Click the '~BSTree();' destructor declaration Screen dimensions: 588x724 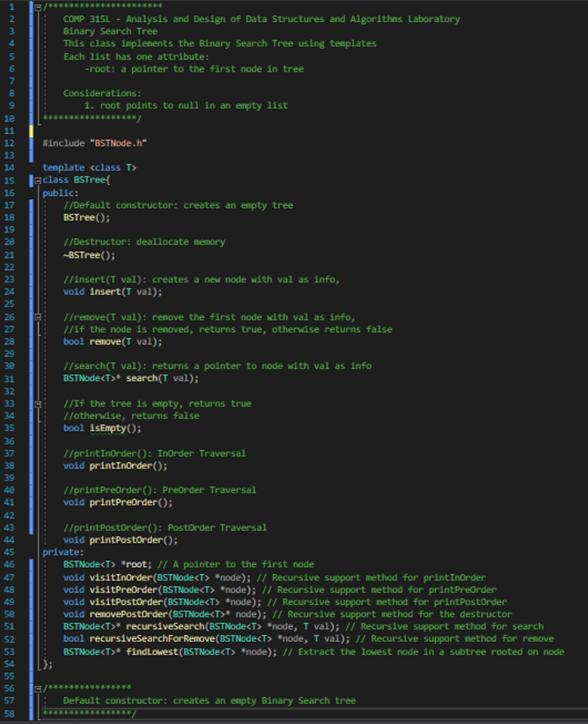tap(89, 255)
